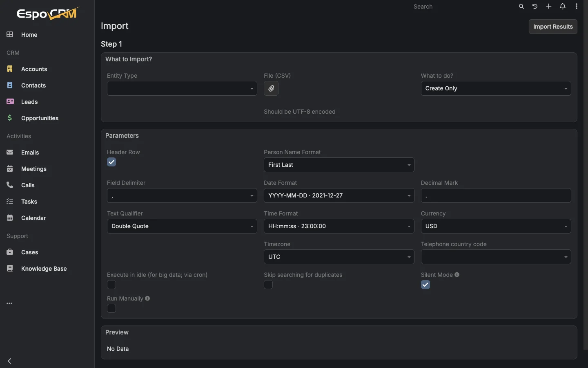
Task: Open notifications bell icon
Action: point(563,7)
